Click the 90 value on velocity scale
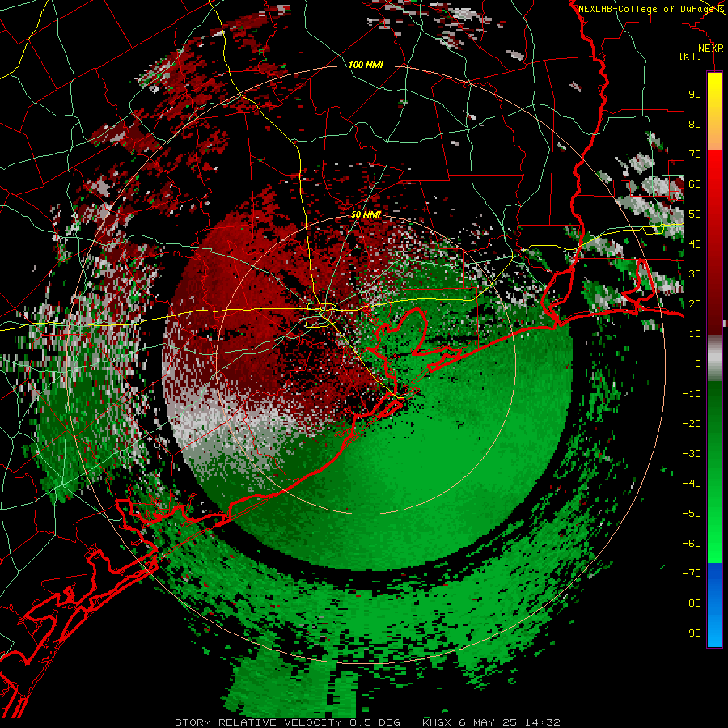 click(695, 95)
